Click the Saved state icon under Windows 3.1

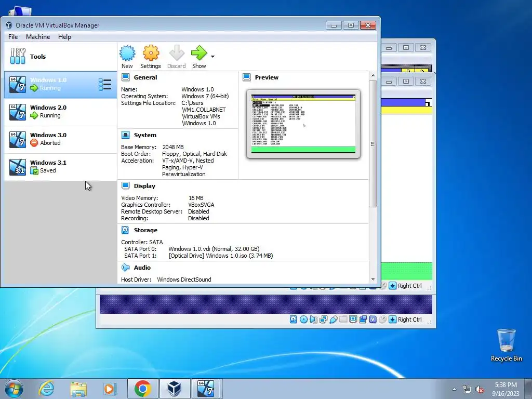click(x=34, y=170)
